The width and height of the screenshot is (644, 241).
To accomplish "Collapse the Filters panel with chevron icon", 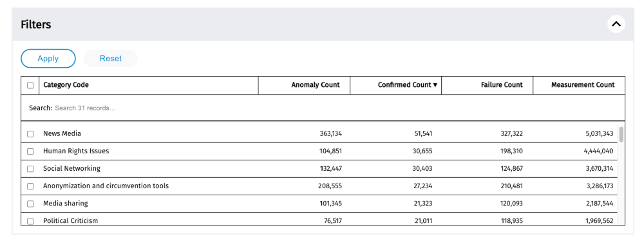I will tap(616, 24).
